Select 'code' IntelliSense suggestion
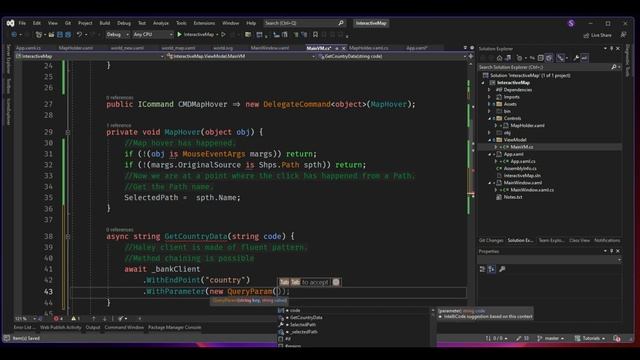Viewport: 640px width, 360px height. 353,310
